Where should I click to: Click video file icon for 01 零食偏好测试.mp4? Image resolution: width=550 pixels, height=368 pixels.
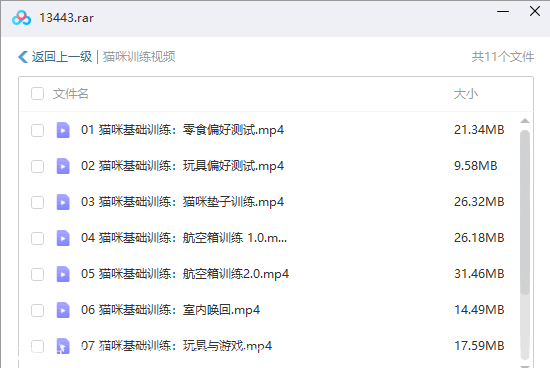pyautogui.click(x=63, y=130)
